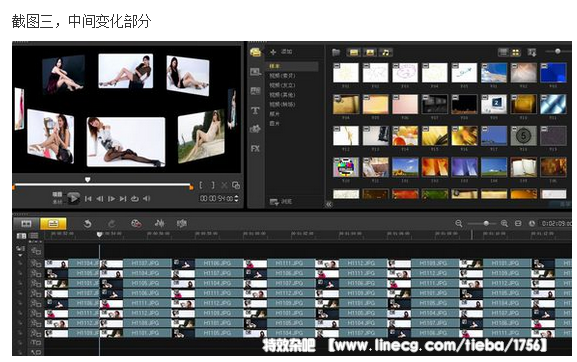This screenshot has width=577, height=362.
Task: Click the Undo arrow in timeline toolbar
Action: [87, 223]
